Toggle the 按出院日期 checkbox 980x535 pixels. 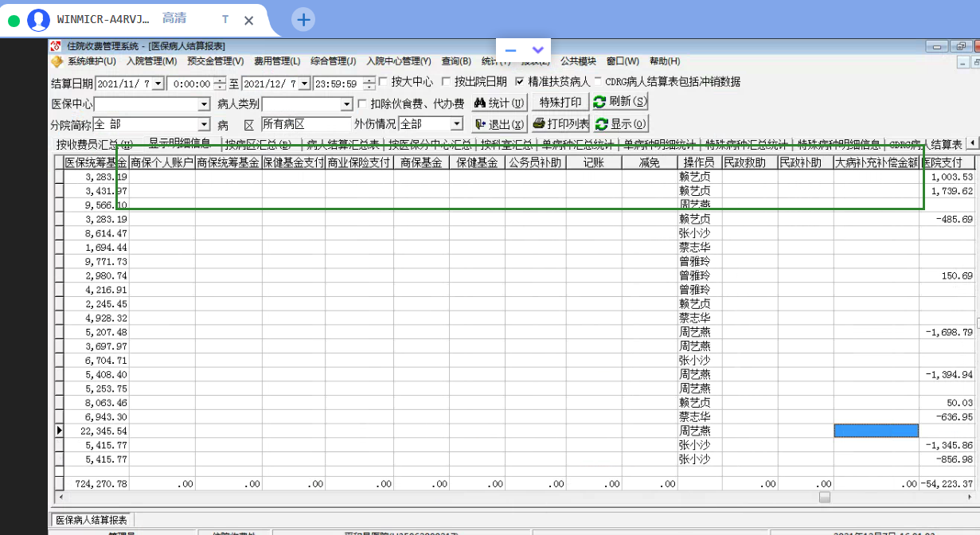pos(446,81)
